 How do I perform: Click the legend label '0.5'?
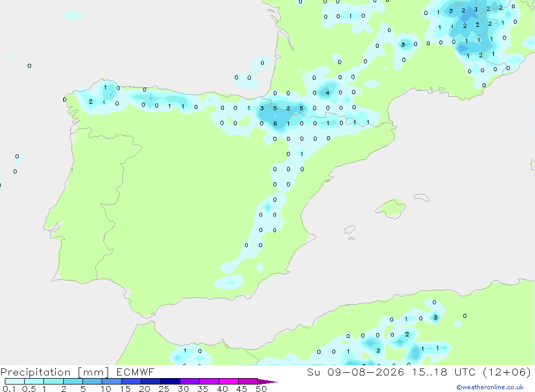point(29,389)
